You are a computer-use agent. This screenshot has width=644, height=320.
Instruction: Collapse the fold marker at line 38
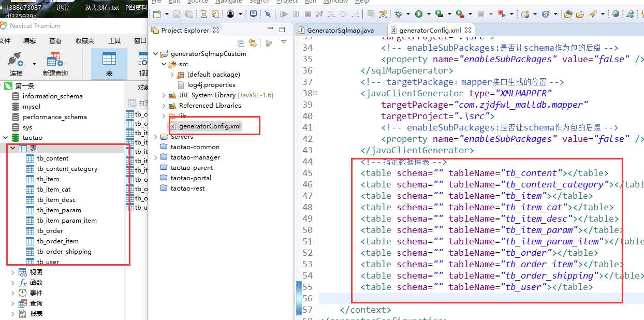pyautogui.click(x=315, y=93)
